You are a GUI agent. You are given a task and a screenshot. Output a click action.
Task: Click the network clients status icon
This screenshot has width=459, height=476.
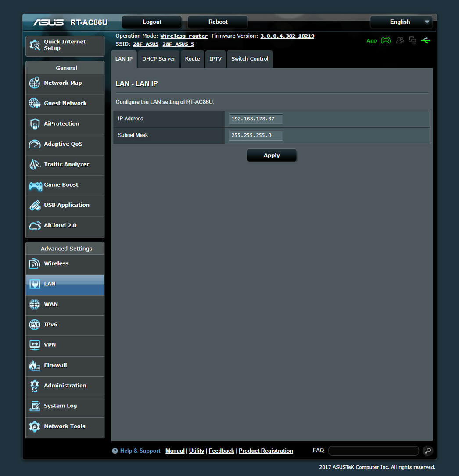pyautogui.click(x=412, y=40)
